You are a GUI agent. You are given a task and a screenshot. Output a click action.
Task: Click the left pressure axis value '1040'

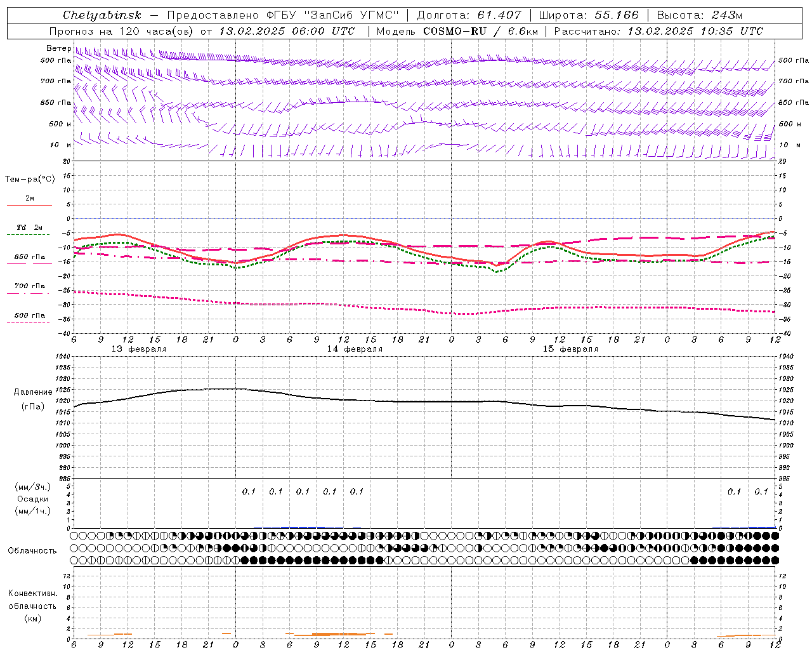tap(62, 357)
